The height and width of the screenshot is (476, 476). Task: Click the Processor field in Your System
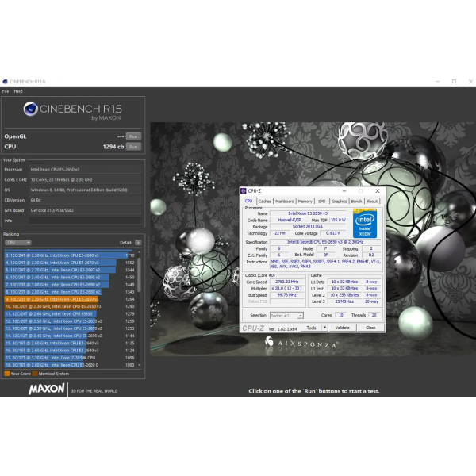click(x=85, y=170)
